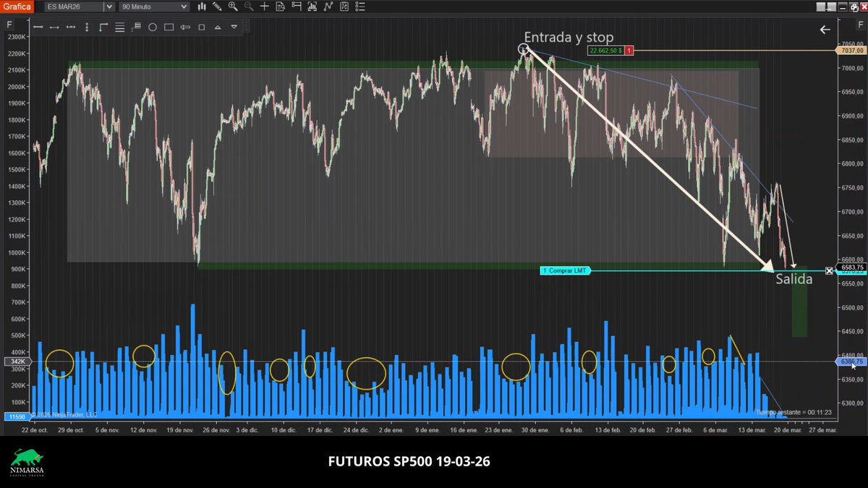This screenshot has width=868, height=488.
Task: Click the 6386,75 cursor price marker
Action: (x=851, y=361)
